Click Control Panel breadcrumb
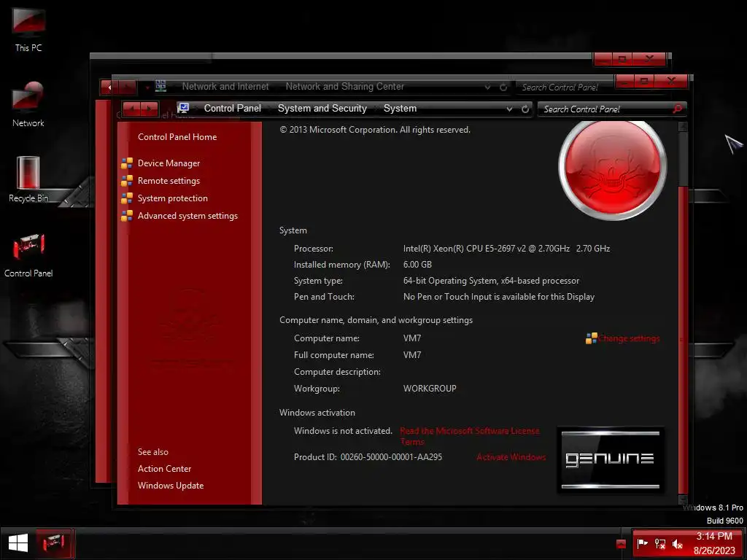Image resolution: width=747 pixels, height=560 pixels. coord(233,108)
